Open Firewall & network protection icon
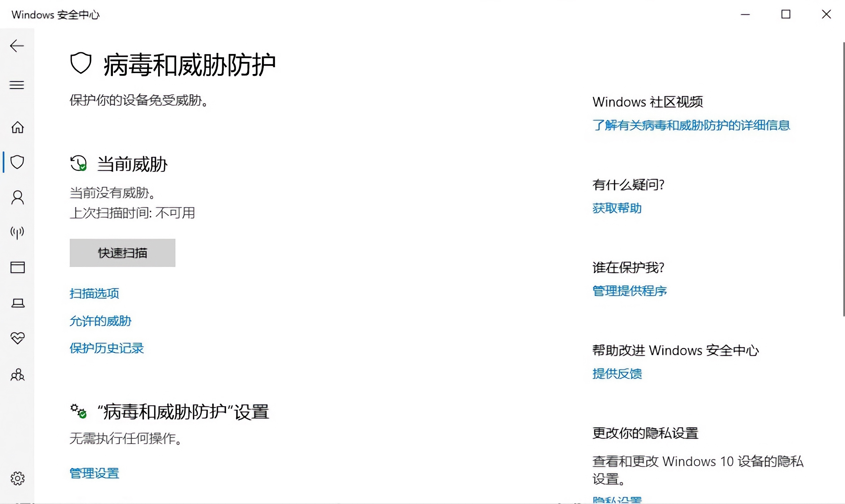The height and width of the screenshot is (504, 845). (x=17, y=232)
